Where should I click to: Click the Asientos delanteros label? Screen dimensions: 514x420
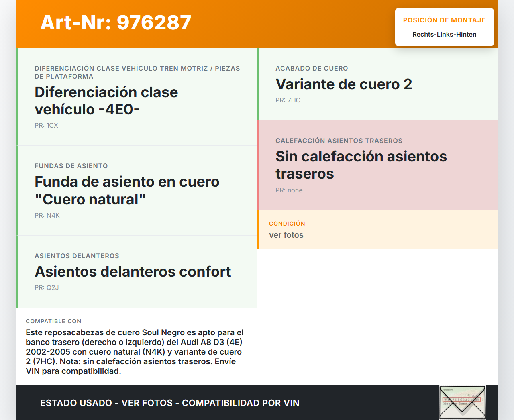point(77,256)
